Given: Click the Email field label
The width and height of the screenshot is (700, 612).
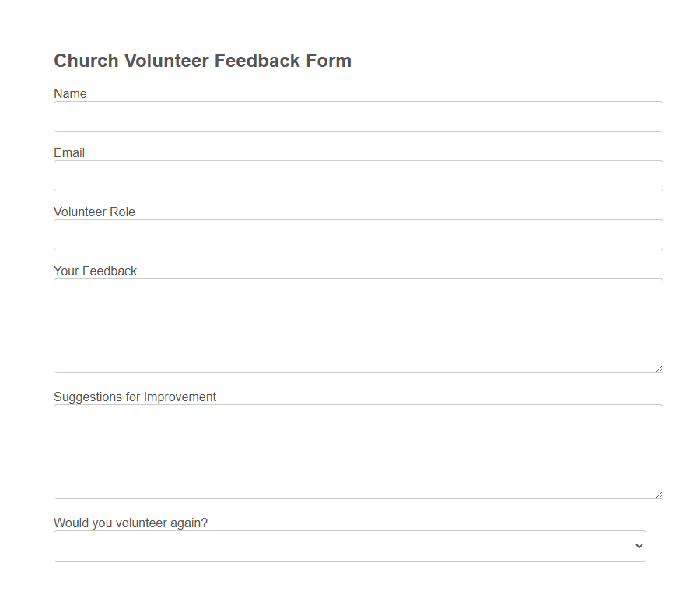Looking at the screenshot, I should tap(68, 152).
